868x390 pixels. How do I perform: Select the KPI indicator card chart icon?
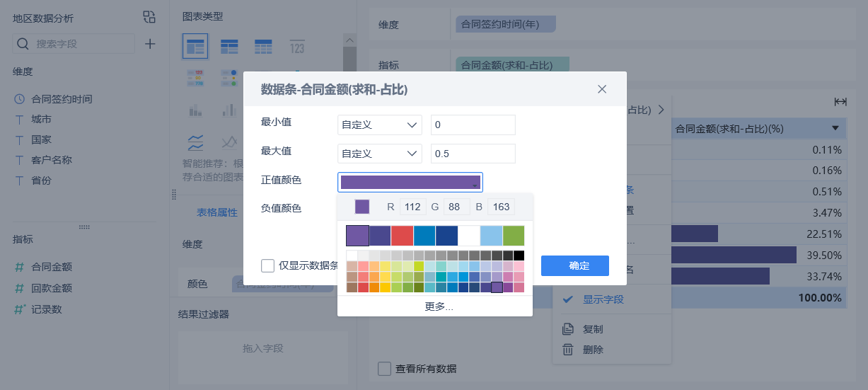297,47
